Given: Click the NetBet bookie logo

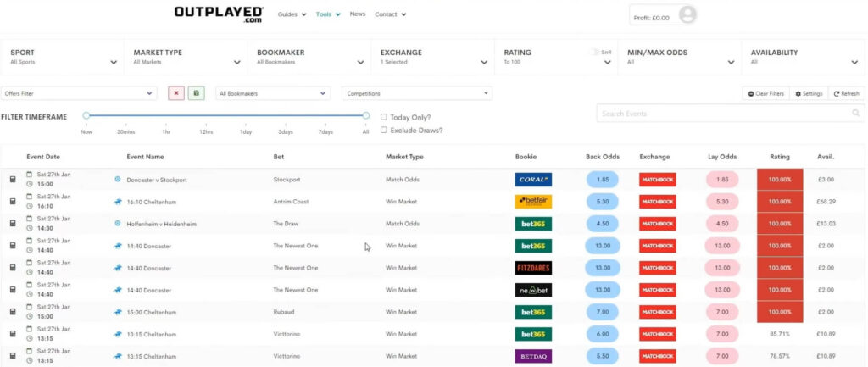Looking at the screenshot, I should coord(533,290).
